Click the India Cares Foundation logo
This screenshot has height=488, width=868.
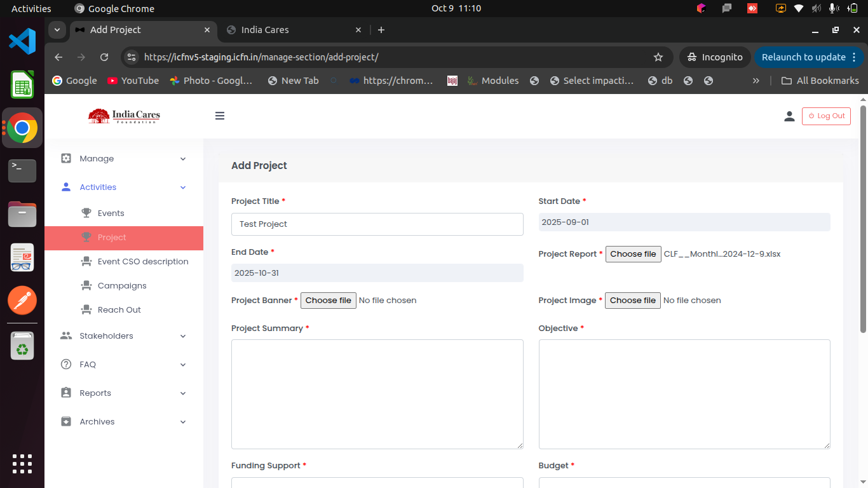point(124,116)
